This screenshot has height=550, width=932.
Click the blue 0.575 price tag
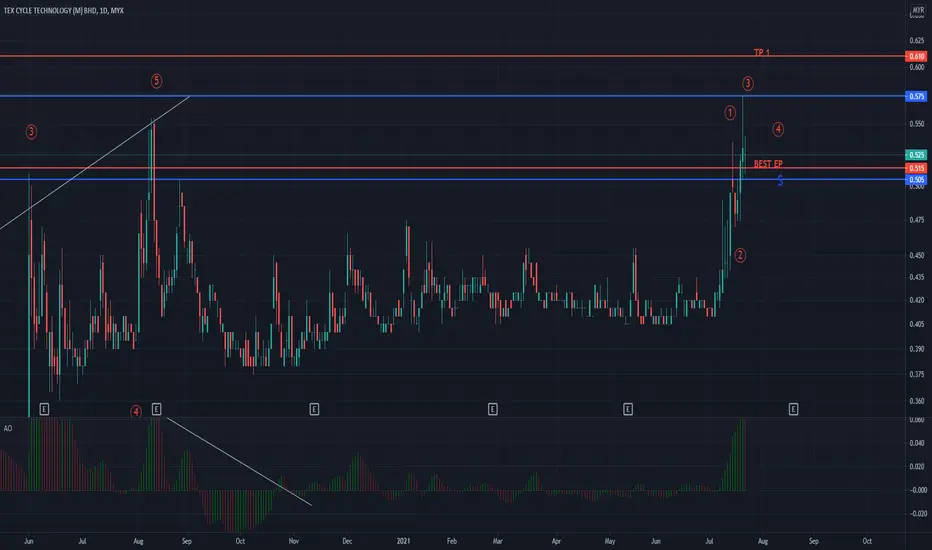pos(916,96)
